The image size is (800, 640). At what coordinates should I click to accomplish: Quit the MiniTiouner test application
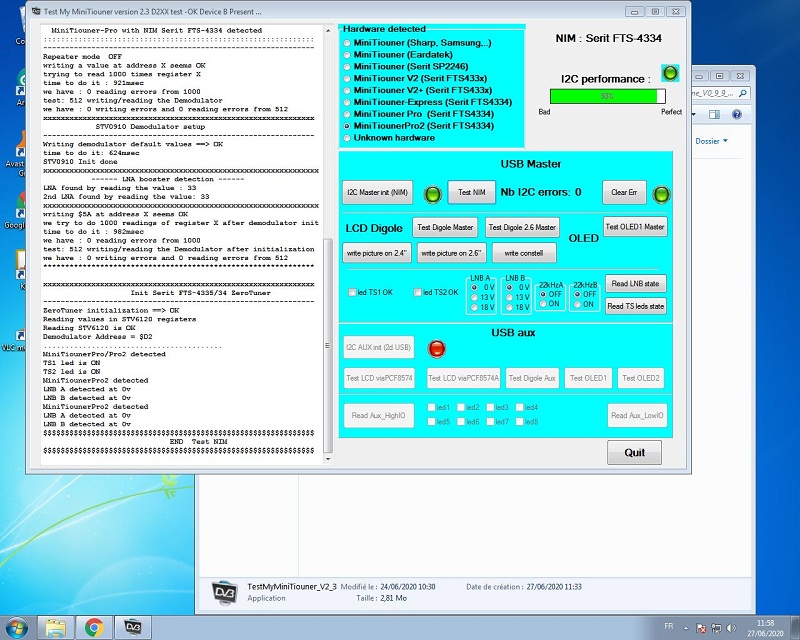coord(634,452)
